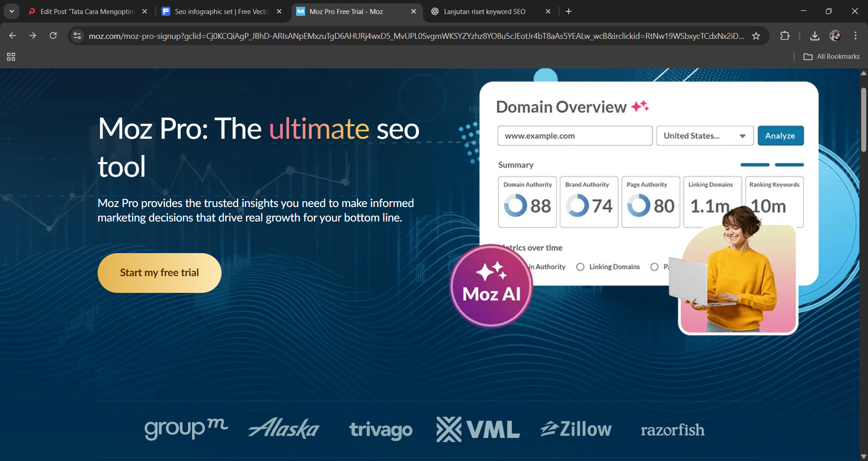Click Start my free trial button

pyautogui.click(x=160, y=273)
